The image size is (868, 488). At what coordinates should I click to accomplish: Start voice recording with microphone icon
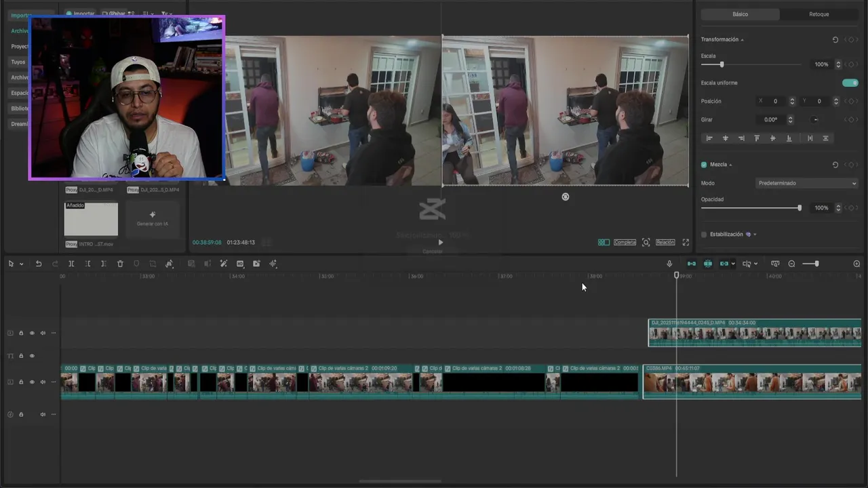669,264
